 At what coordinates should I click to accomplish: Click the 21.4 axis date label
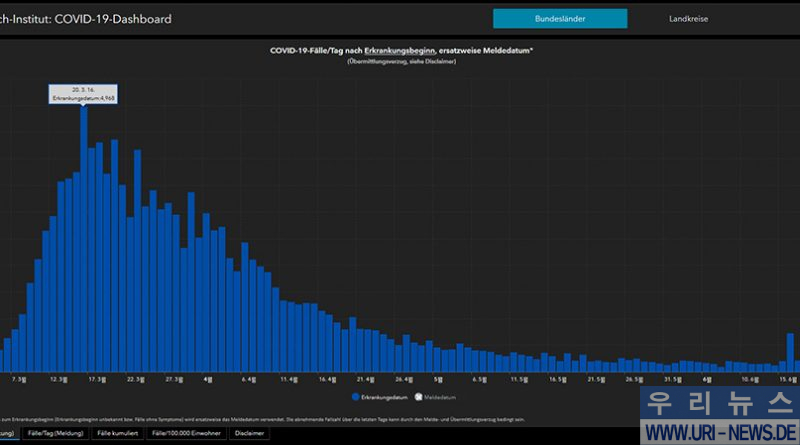[365, 380]
